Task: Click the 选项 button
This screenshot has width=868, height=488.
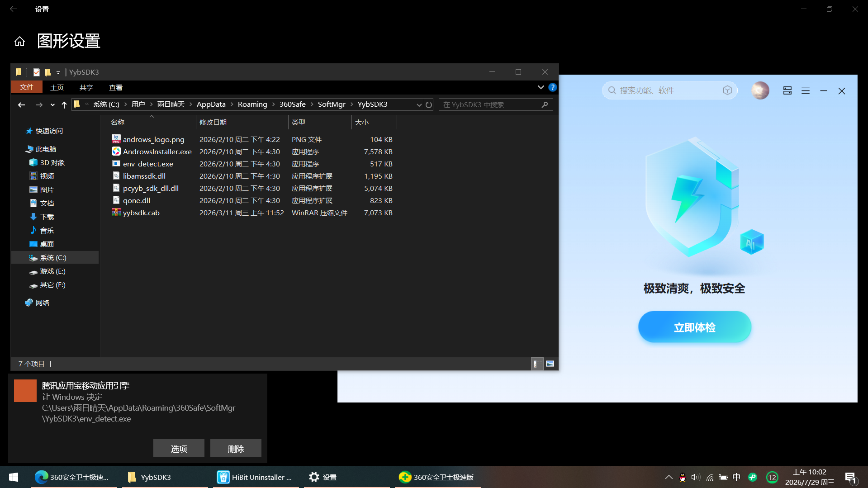Action: coord(179,449)
